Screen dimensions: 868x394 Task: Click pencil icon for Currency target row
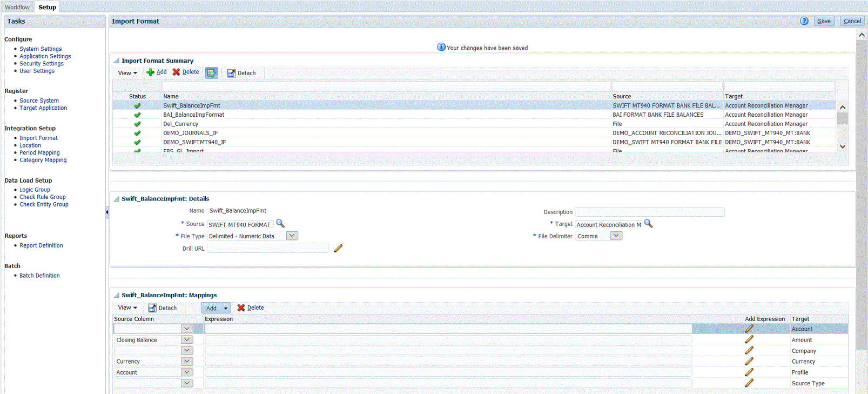749,361
